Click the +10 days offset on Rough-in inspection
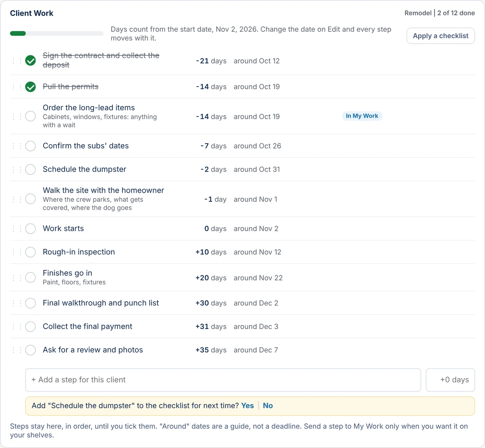This screenshot has height=448, width=485. [x=211, y=252]
